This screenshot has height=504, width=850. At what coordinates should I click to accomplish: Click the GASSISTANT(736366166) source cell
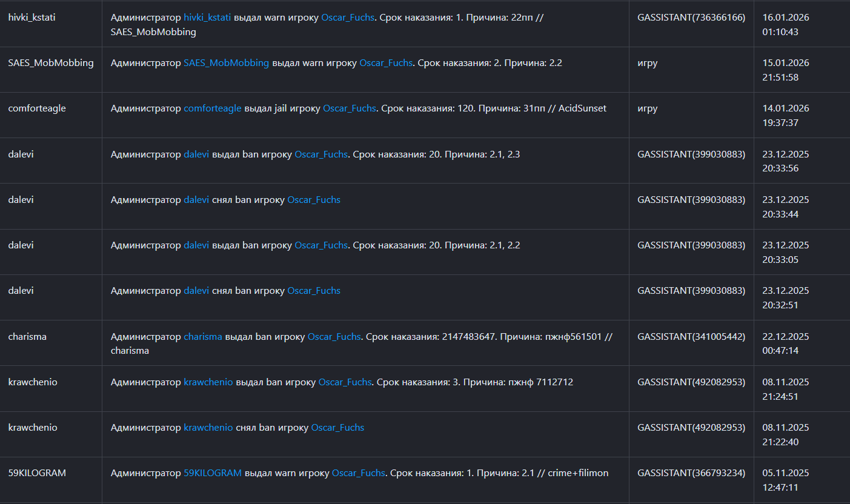[x=691, y=18]
